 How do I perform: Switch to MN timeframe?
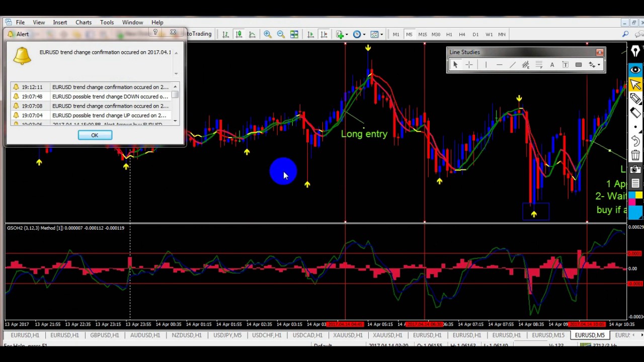pyautogui.click(x=502, y=34)
